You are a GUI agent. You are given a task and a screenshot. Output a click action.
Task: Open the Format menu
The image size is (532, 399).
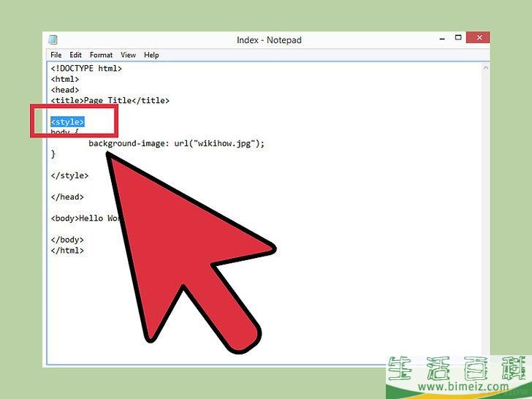tap(101, 55)
